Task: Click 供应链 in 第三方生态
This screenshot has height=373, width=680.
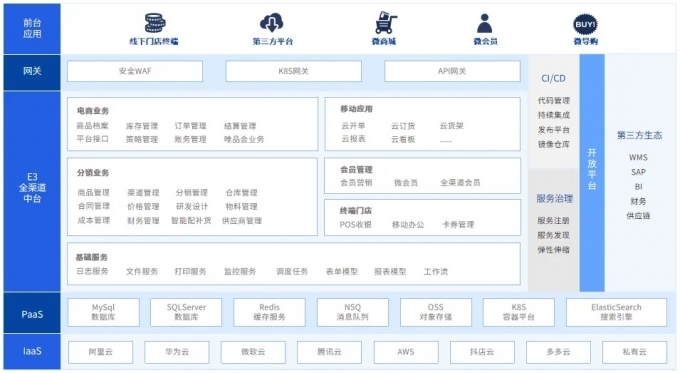Action: tap(638, 216)
